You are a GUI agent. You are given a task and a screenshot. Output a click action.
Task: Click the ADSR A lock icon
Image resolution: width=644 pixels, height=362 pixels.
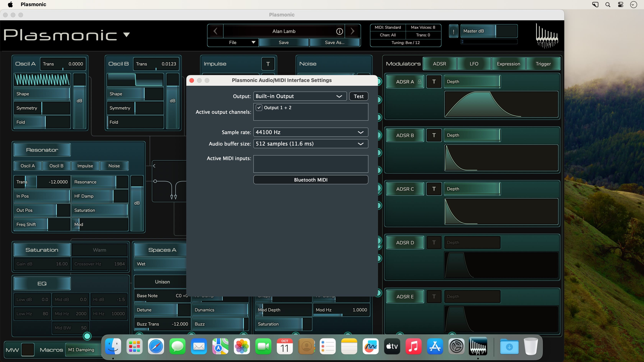click(420, 82)
